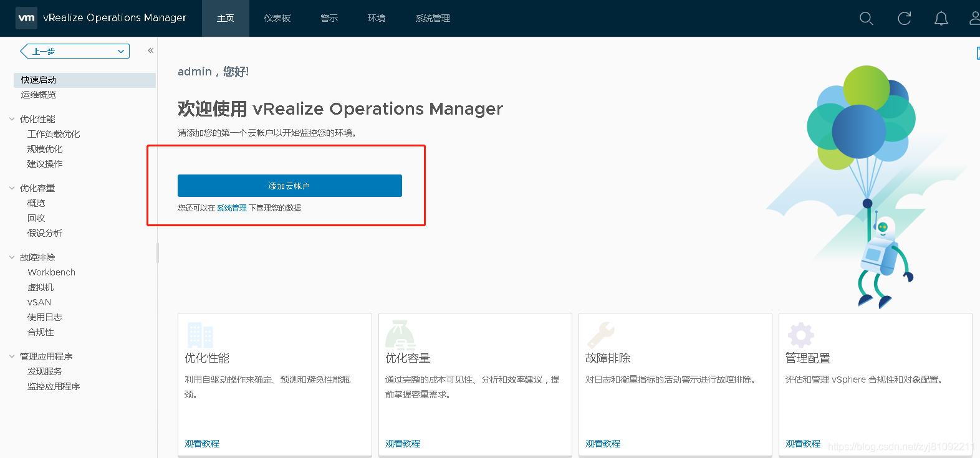Open 工作负载优化 in the sidebar
This screenshot has width=980, height=458.
pos(54,134)
